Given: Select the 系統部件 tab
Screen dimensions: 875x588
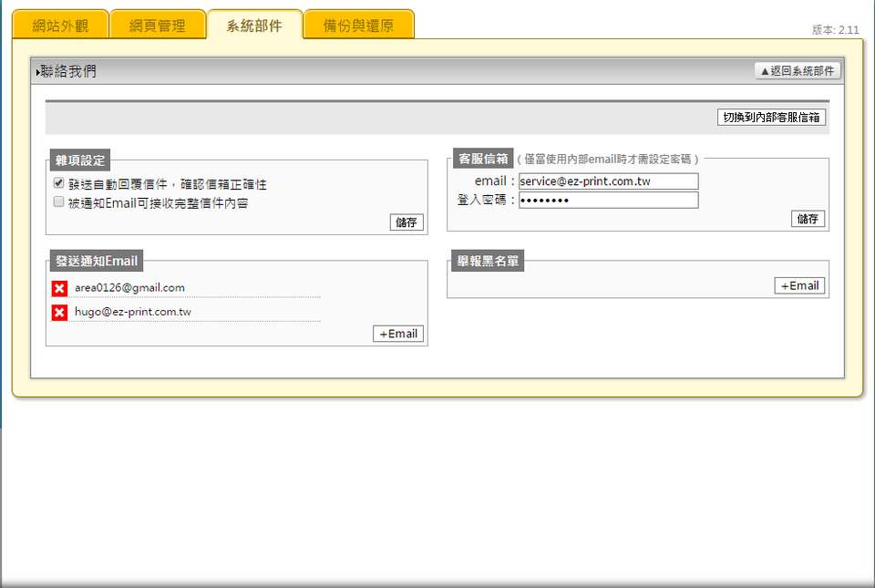Looking at the screenshot, I should pos(254,26).
